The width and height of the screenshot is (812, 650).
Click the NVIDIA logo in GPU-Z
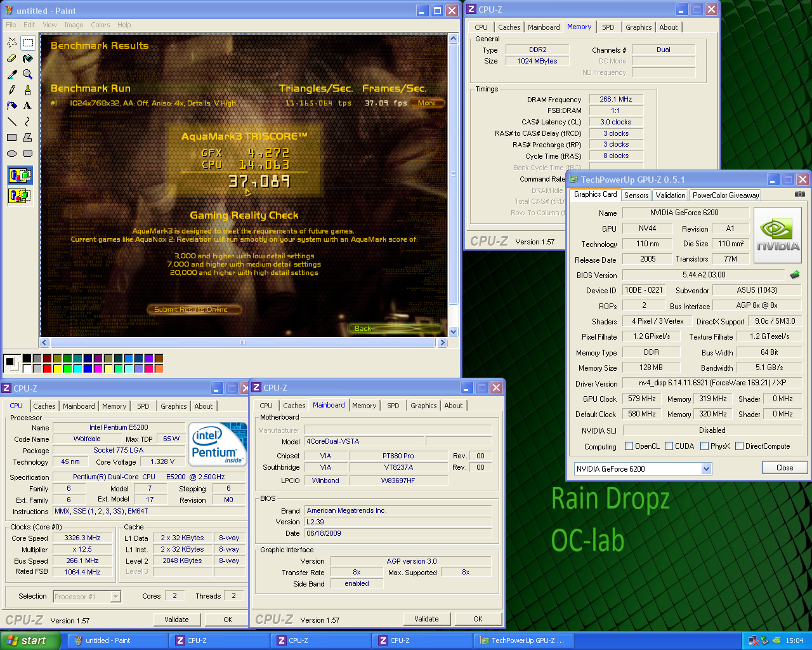click(778, 234)
